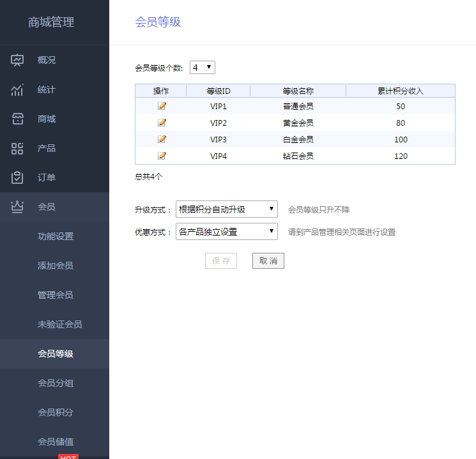
Task: Open the 优惠方式 discount method dropdown
Action: point(226,232)
